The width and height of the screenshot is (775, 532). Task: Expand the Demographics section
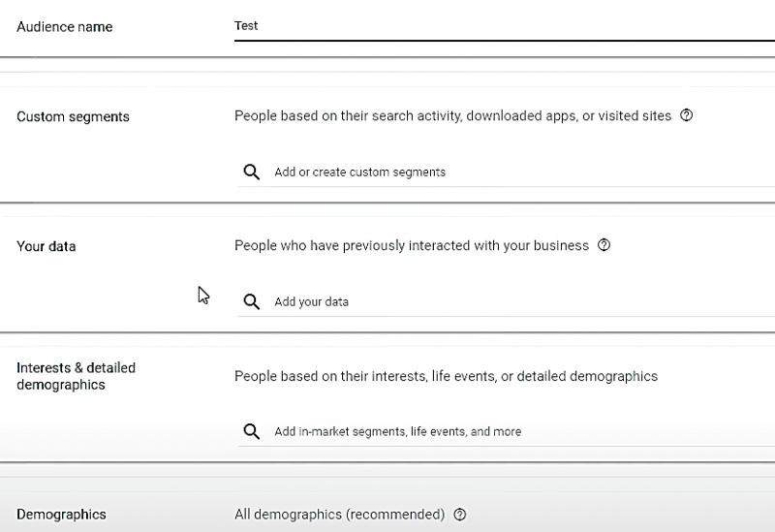pos(61,515)
